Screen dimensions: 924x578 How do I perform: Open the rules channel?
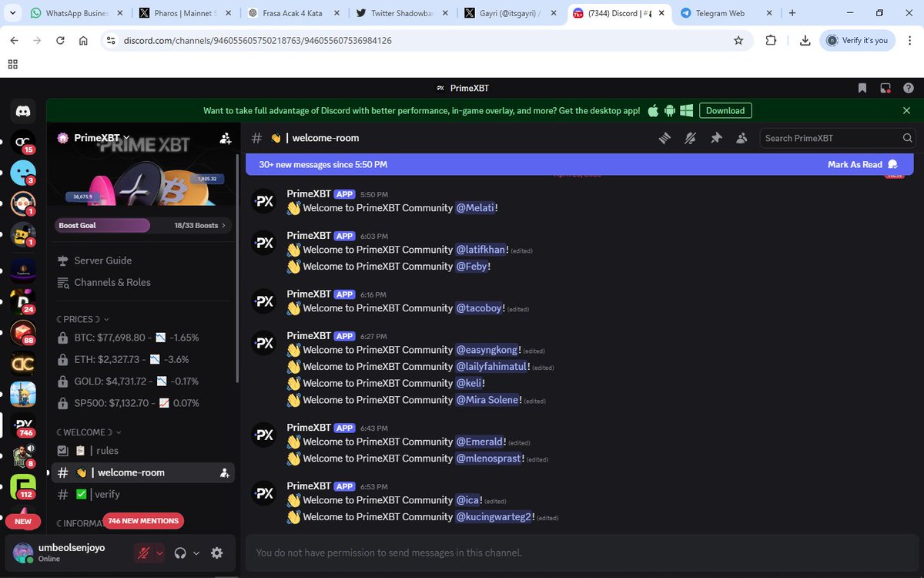click(142, 451)
